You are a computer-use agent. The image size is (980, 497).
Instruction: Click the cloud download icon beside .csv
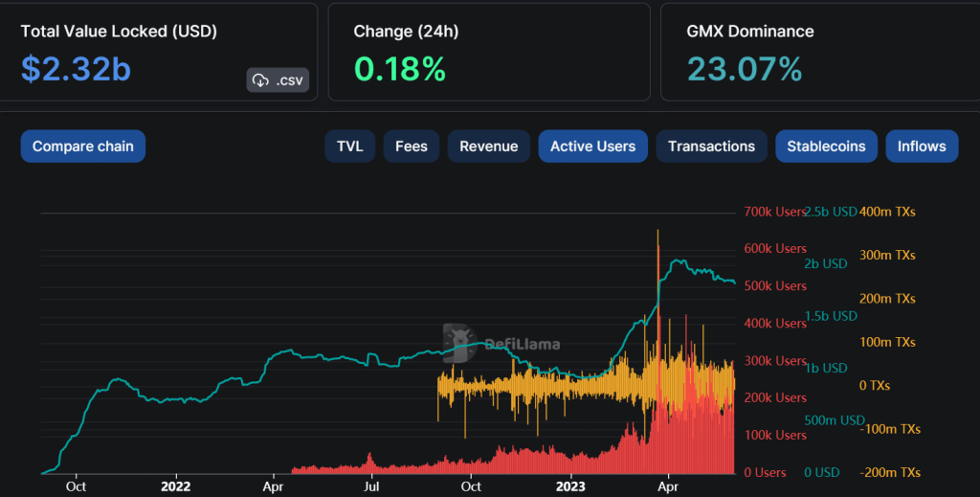tap(260, 80)
